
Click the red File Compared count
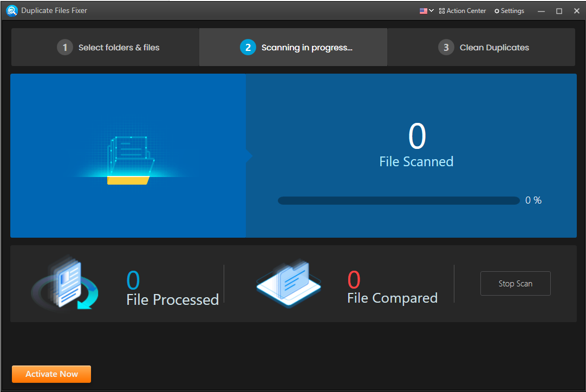tap(354, 279)
